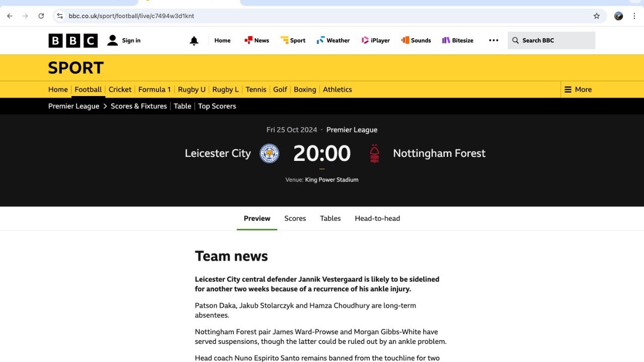Expand the three-dot BBC more menu
The width and height of the screenshot is (644, 362).
494,40
